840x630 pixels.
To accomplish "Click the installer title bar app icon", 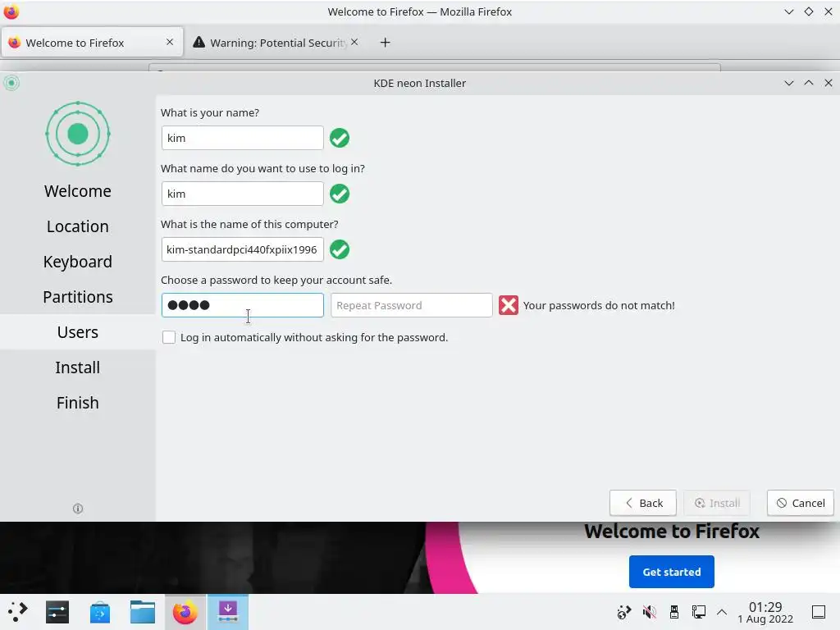I will point(11,83).
